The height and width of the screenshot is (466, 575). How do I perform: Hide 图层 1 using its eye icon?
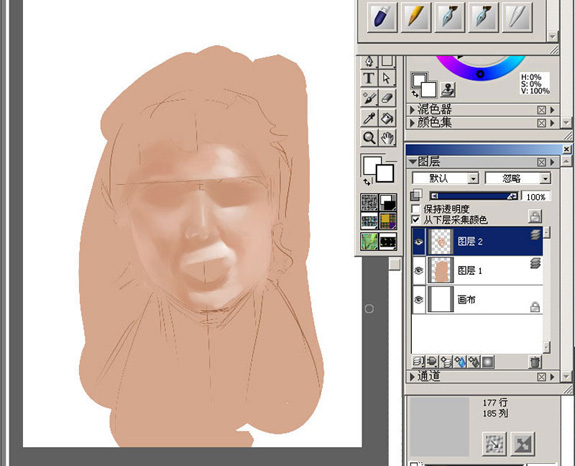(x=419, y=271)
